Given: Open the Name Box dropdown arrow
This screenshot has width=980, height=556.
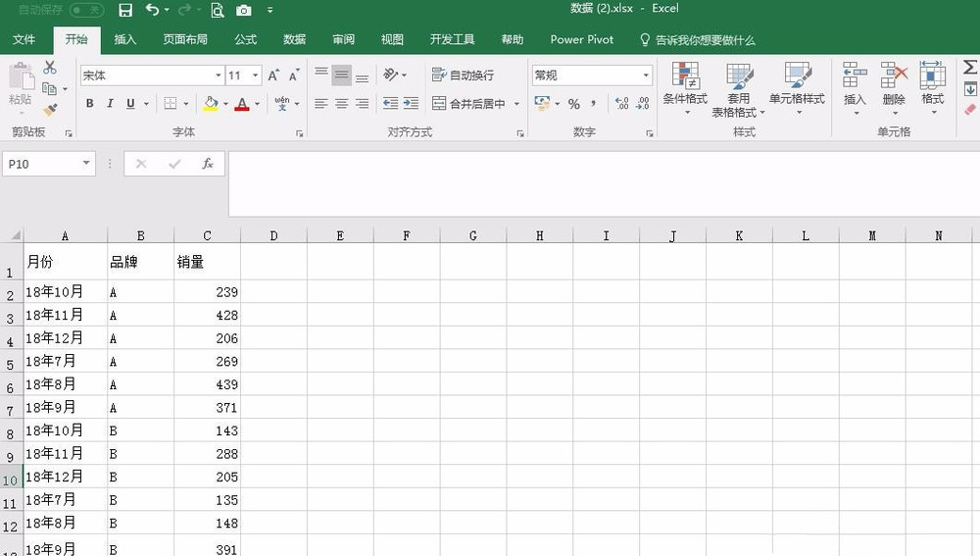Looking at the screenshot, I should click(86, 164).
